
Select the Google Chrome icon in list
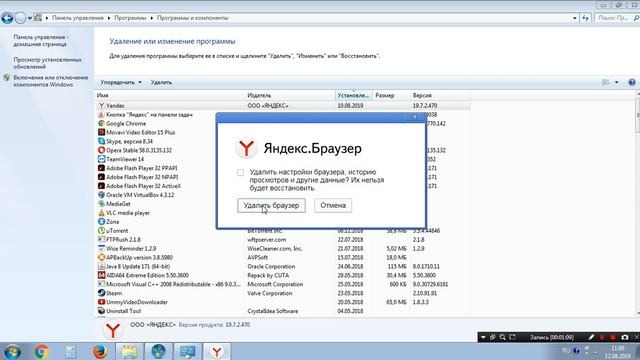pyautogui.click(x=101, y=123)
